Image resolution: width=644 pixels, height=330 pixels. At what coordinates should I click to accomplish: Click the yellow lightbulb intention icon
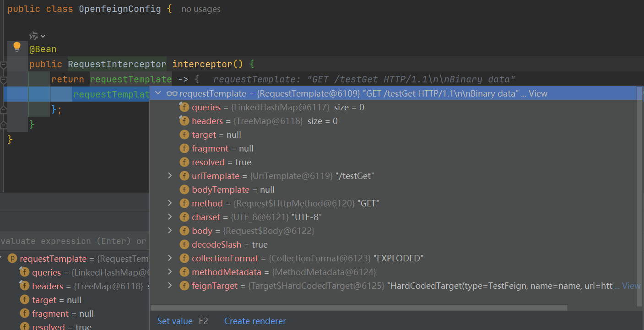point(17,46)
